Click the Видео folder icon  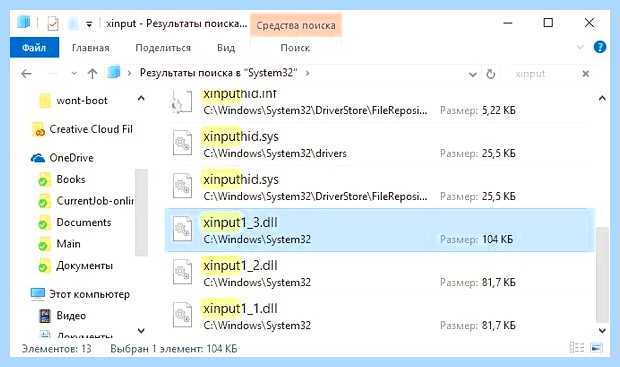click(x=45, y=316)
